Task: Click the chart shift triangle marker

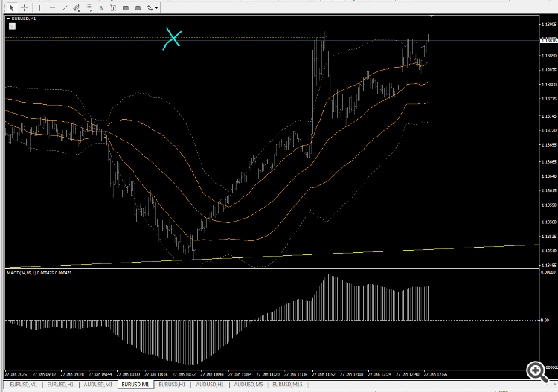Action: pyautogui.click(x=432, y=16)
